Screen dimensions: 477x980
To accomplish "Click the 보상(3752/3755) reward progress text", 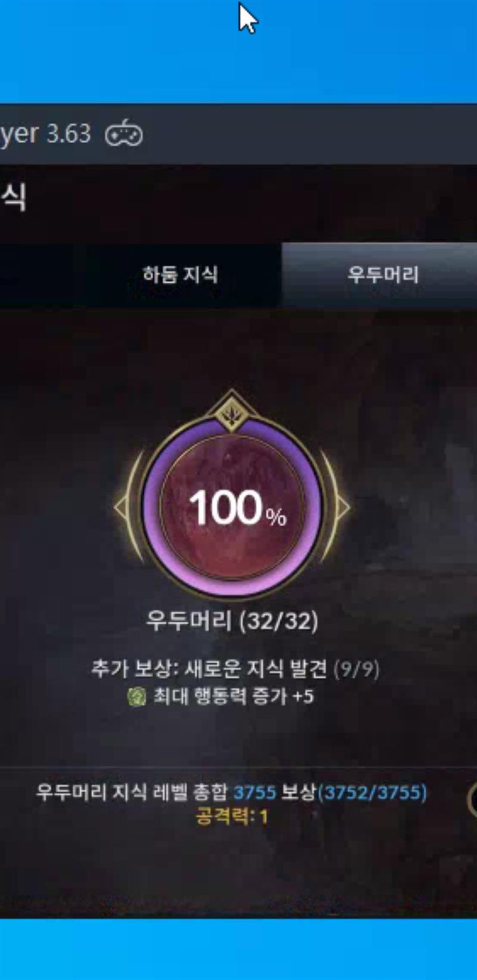I will pyautogui.click(x=354, y=792).
